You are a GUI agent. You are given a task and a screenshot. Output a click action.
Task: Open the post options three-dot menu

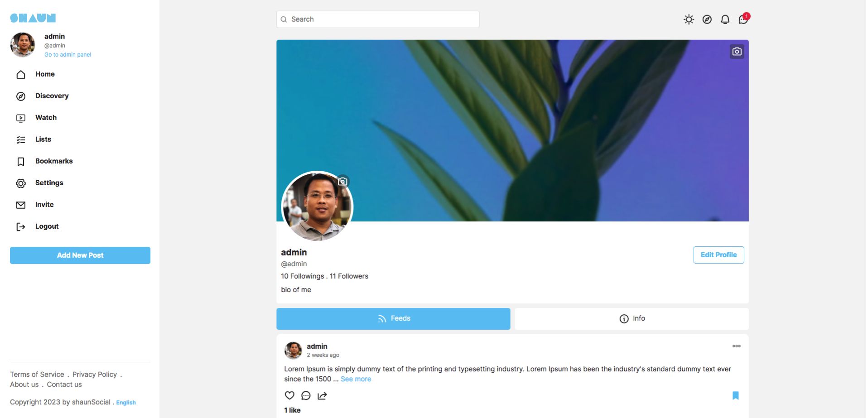pyautogui.click(x=736, y=346)
